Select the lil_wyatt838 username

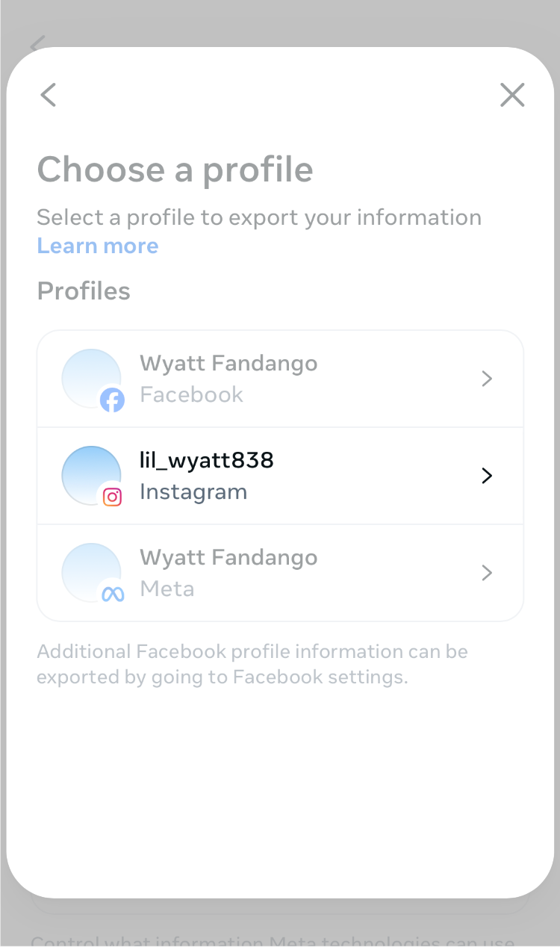(x=207, y=461)
